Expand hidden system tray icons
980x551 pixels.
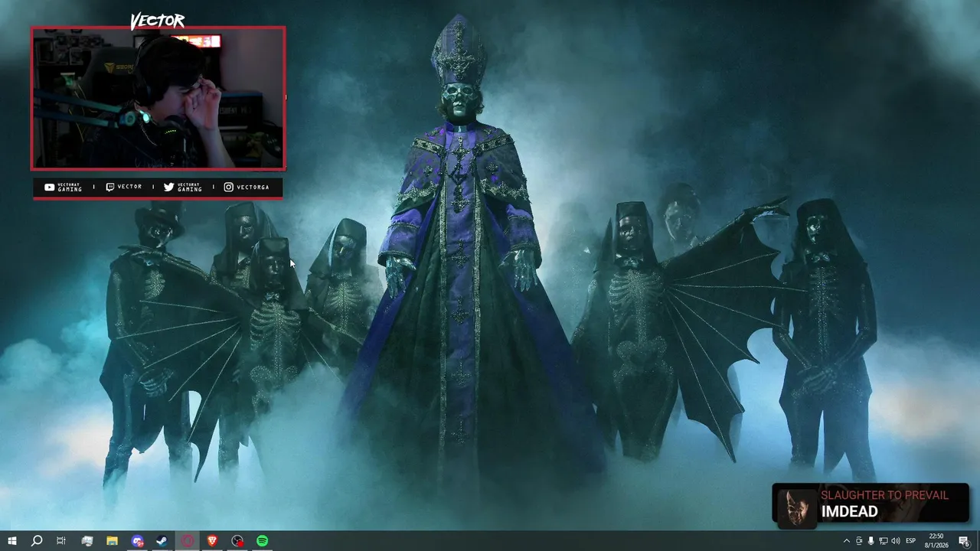pyautogui.click(x=846, y=541)
